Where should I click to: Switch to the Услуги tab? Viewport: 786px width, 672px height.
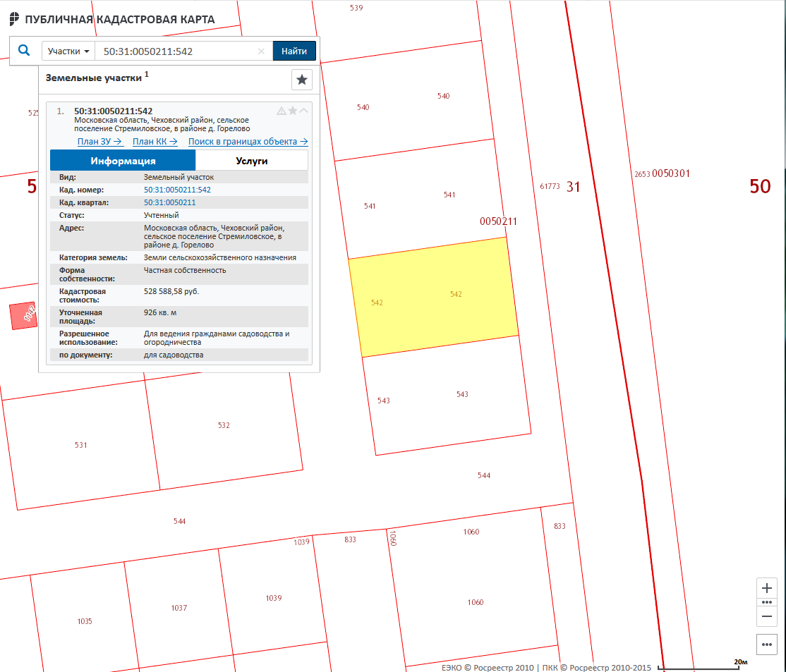point(251,161)
